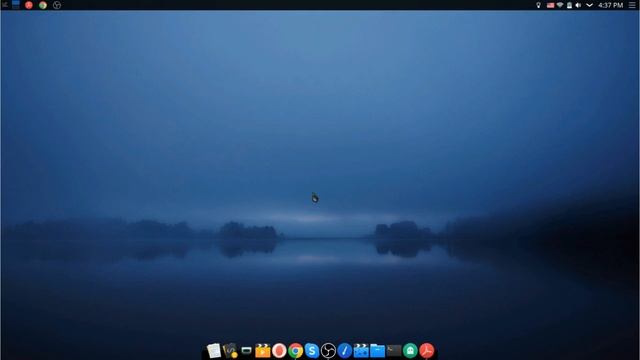The image size is (640, 360).
Task: Open the US flag keyboard layout indicator
Action: click(x=551, y=5)
